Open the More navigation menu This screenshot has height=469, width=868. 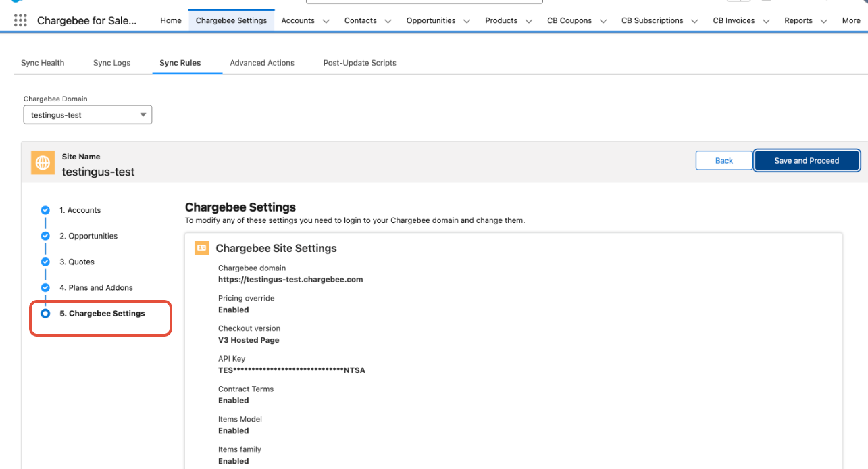pos(850,20)
